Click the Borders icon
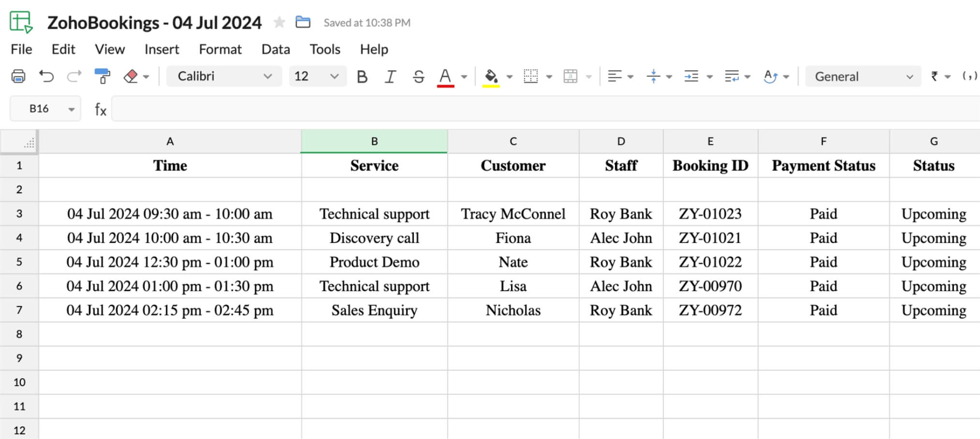Viewport: 980px width, 439px height. [x=531, y=76]
